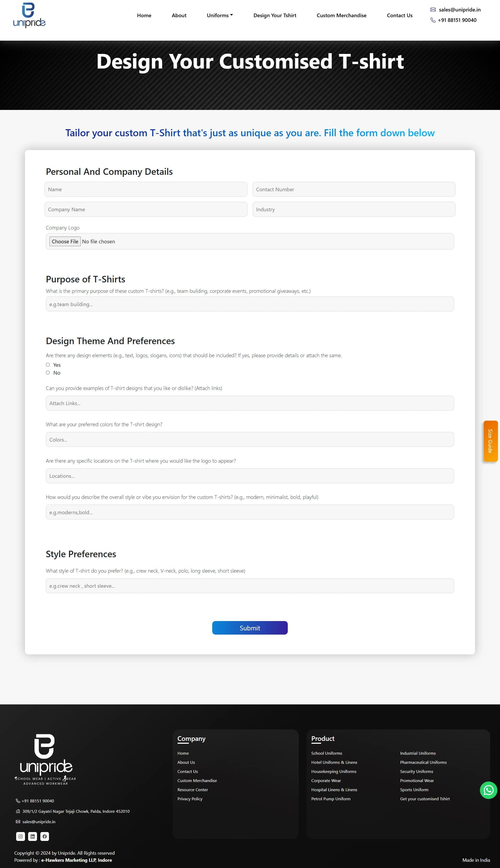Image resolution: width=500 pixels, height=868 pixels.
Task: Open the About Us footer link
Action: point(186,762)
